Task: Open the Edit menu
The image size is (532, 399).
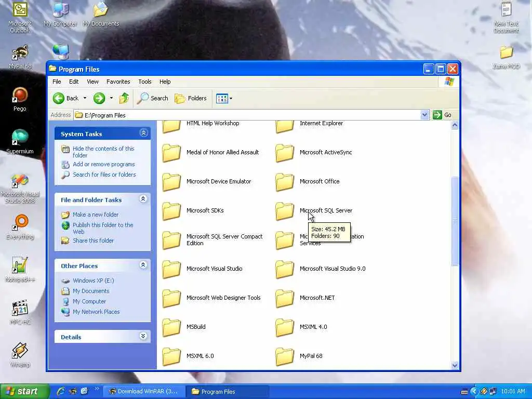Action: tap(74, 82)
